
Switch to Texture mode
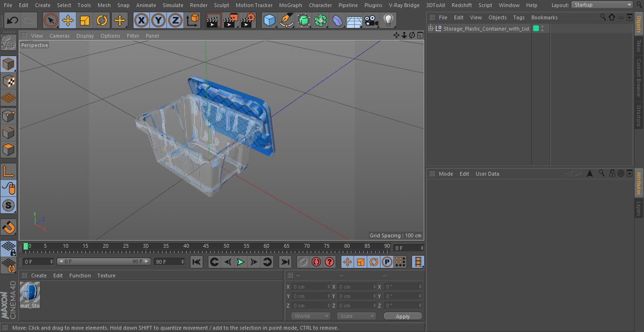pyautogui.click(x=8, y=81)
